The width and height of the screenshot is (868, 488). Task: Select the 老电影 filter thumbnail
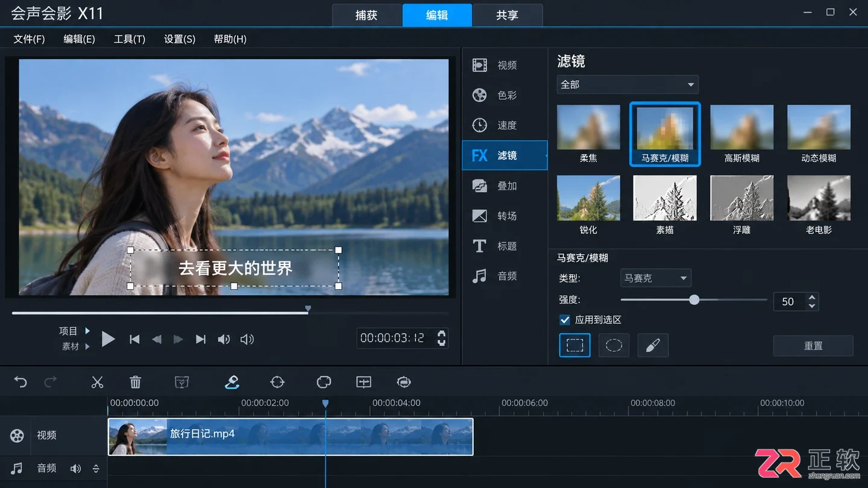coord(819,205)
